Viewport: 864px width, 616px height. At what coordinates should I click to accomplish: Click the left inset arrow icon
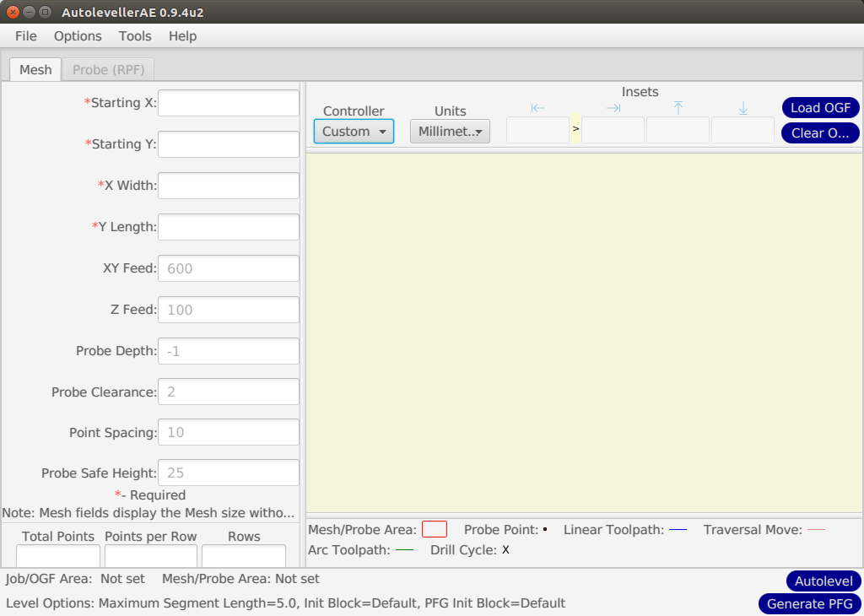click(537, 108)
